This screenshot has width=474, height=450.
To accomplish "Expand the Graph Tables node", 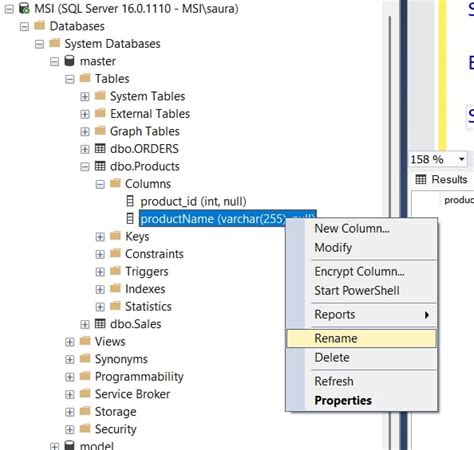I will point(85,132).
